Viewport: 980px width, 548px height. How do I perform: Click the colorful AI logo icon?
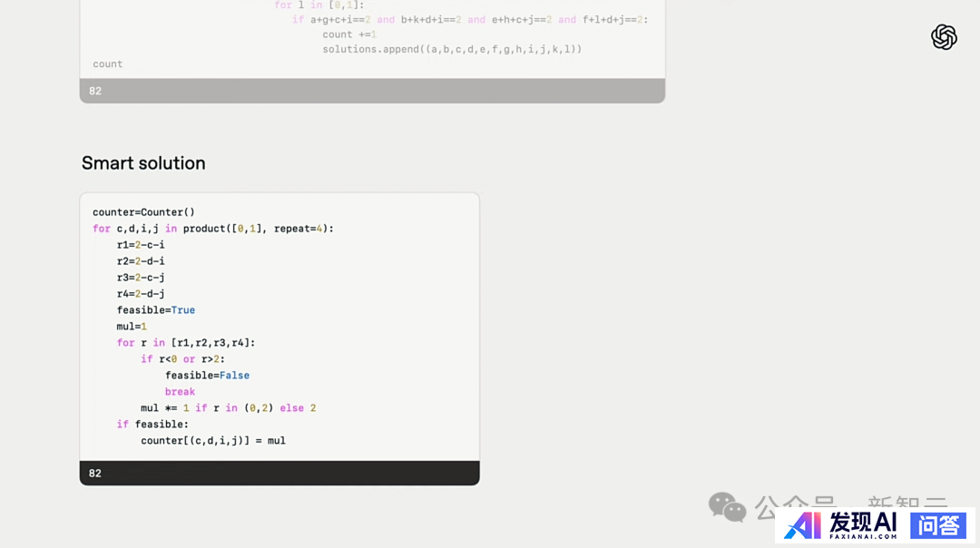[802, 525]
